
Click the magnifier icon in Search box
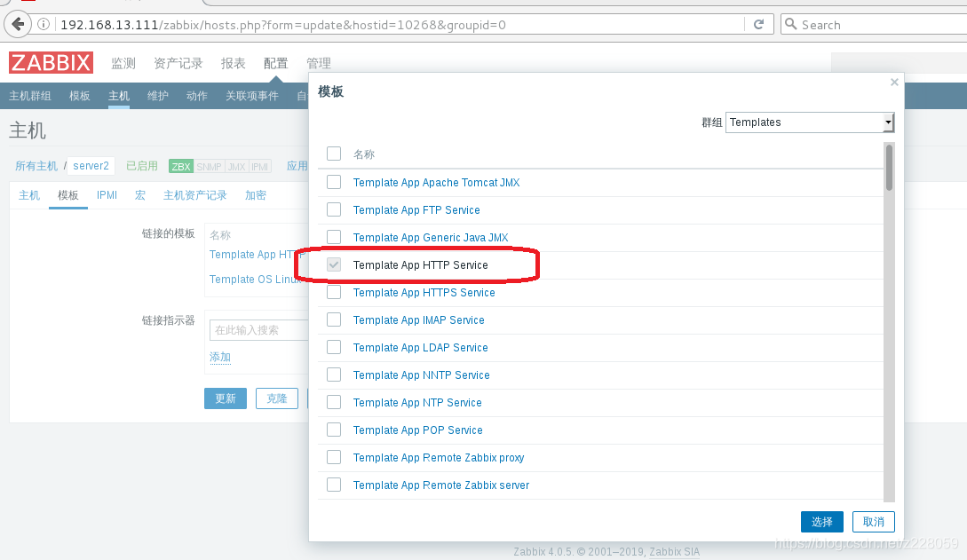(x=790, y=25)
